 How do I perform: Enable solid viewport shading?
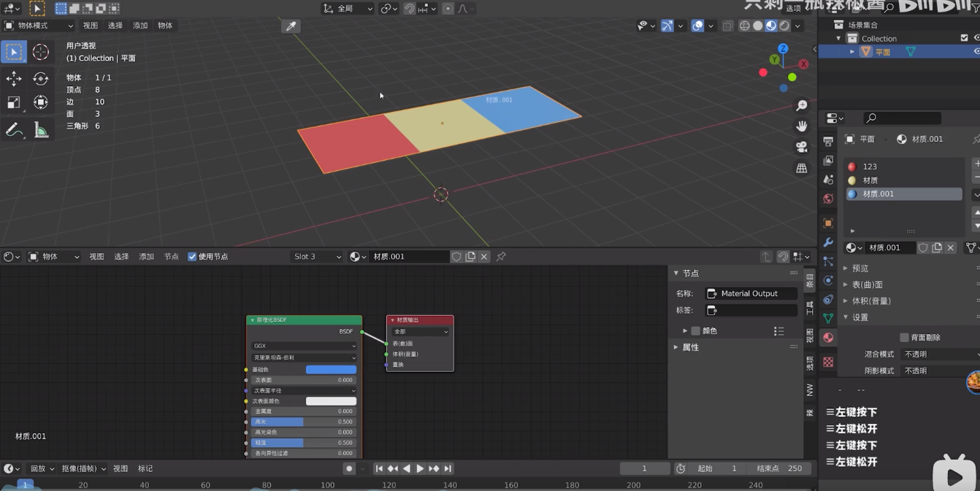tap(758, 26)
